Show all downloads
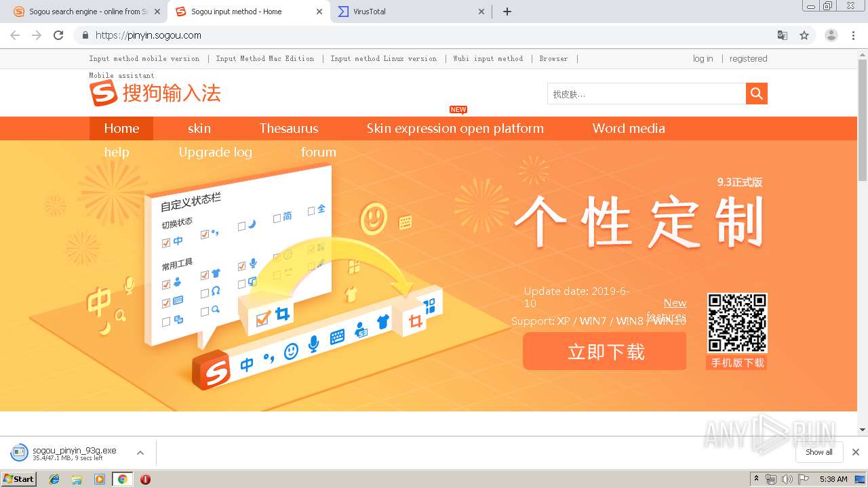 (819, 452)
